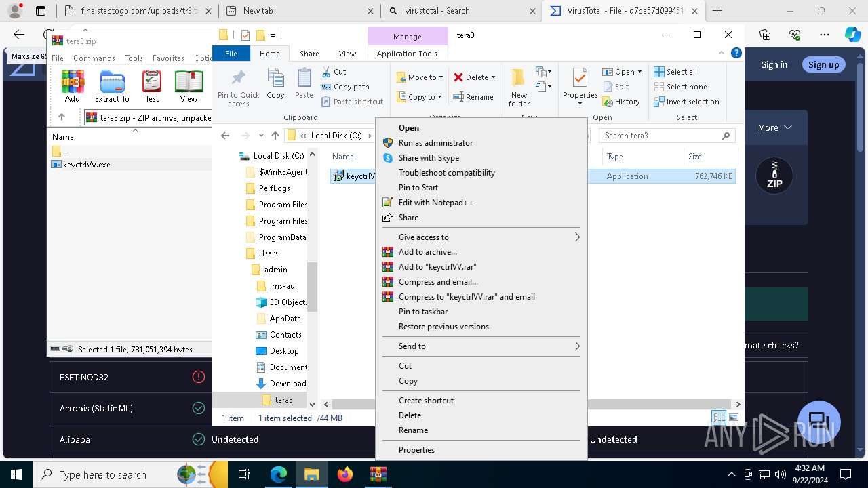Open Commands menu in WinRAR

(94, 58)
